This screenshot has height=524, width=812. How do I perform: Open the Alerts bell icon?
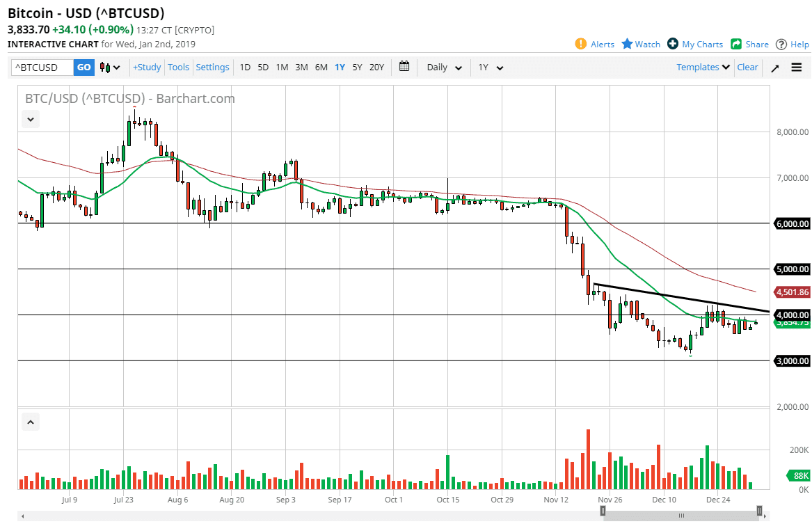581,44
